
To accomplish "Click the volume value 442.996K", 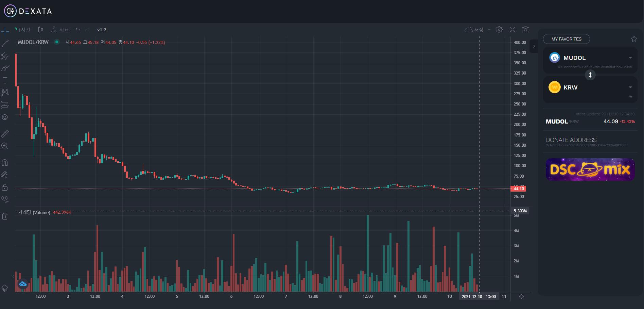I will coord(62,212).
